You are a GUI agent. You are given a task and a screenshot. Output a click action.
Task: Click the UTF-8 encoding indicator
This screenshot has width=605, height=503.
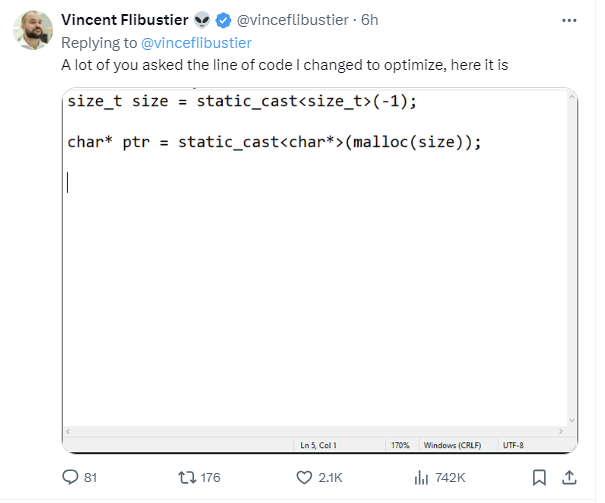tap(514, 445)
